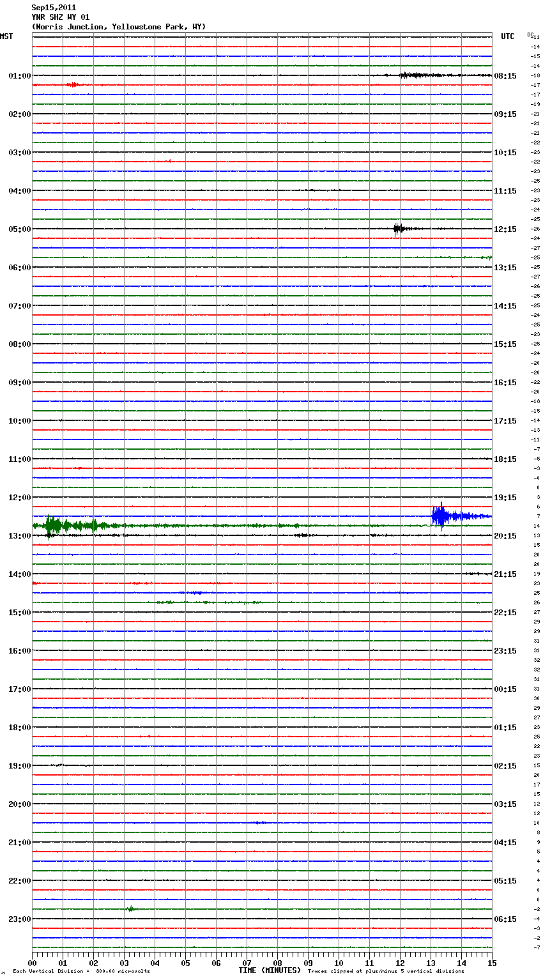Click the 15:15 UTC time label
543x980 pixels.
coord(505,344)
